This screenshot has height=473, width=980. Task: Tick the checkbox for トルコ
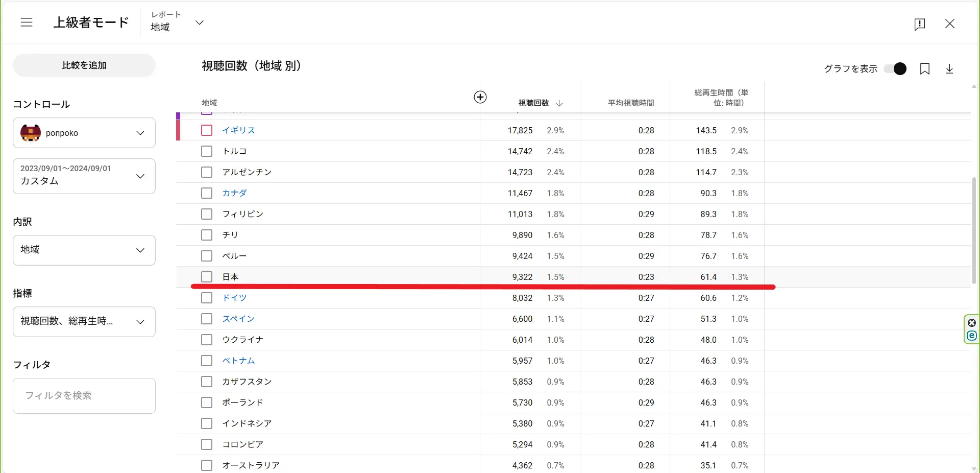tap(207, 151)
